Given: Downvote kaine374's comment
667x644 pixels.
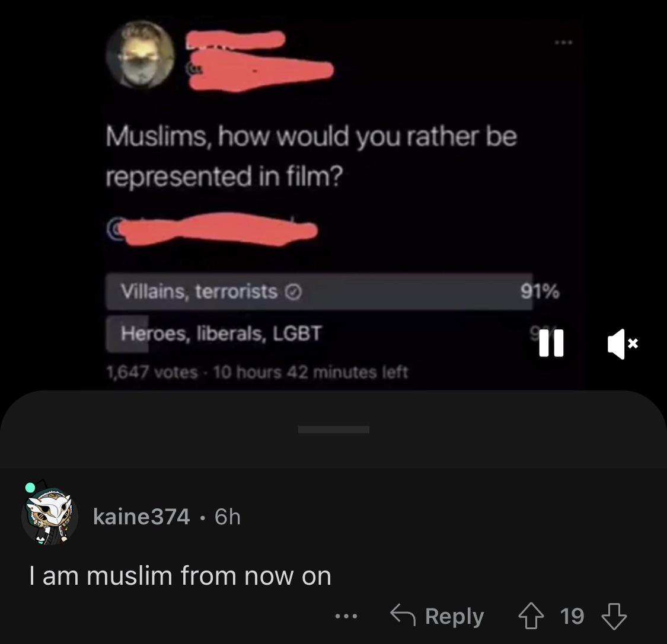Looking at the screenshot, I should tap(614, 616).
